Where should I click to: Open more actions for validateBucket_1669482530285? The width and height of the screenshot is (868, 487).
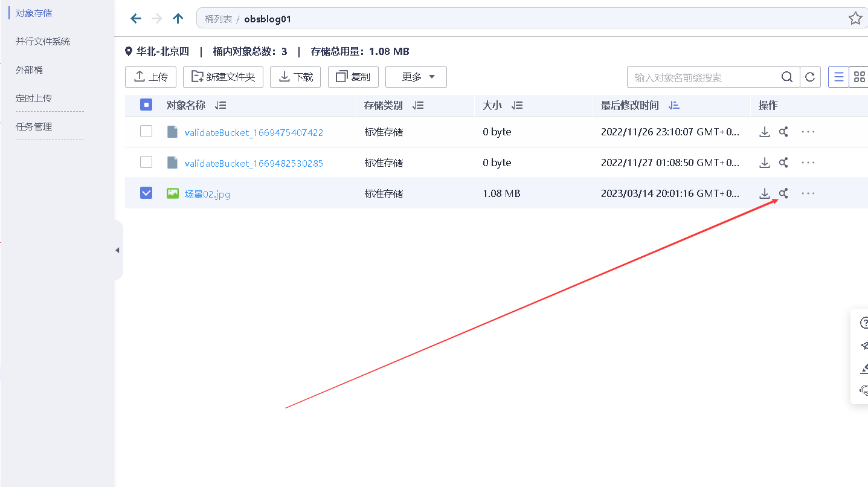point(808,163)
